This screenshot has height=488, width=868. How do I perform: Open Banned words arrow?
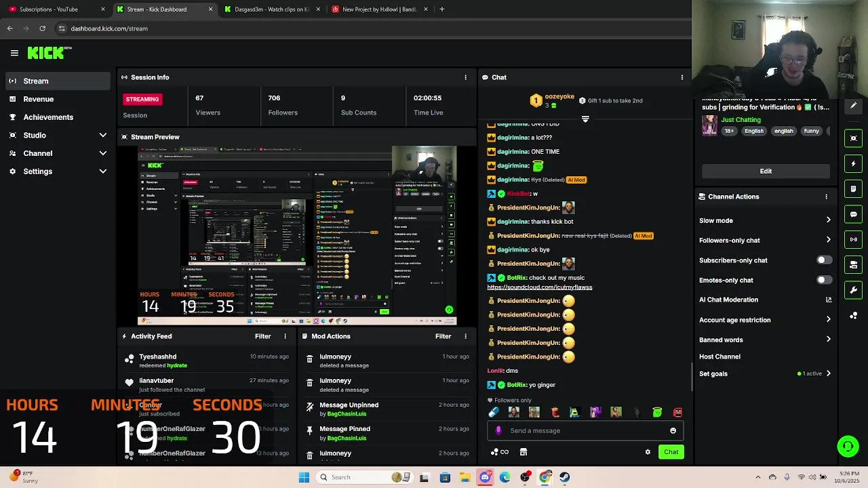828,340
